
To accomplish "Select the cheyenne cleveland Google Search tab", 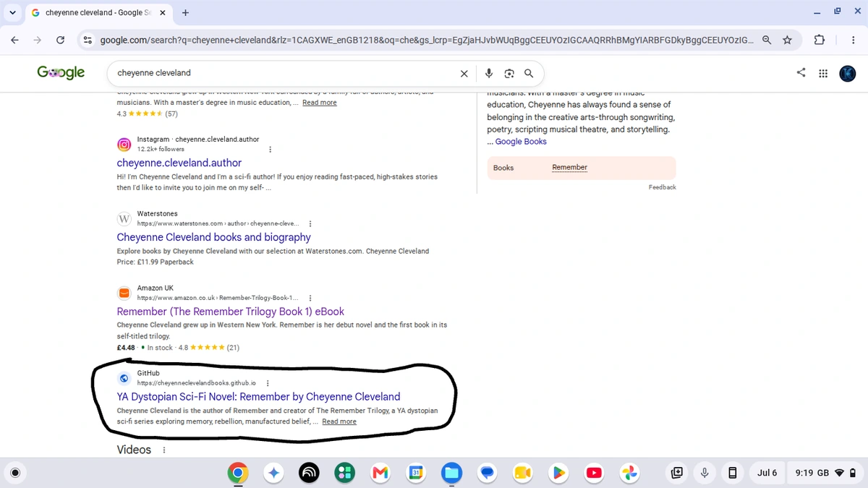I will coord(98,12).
